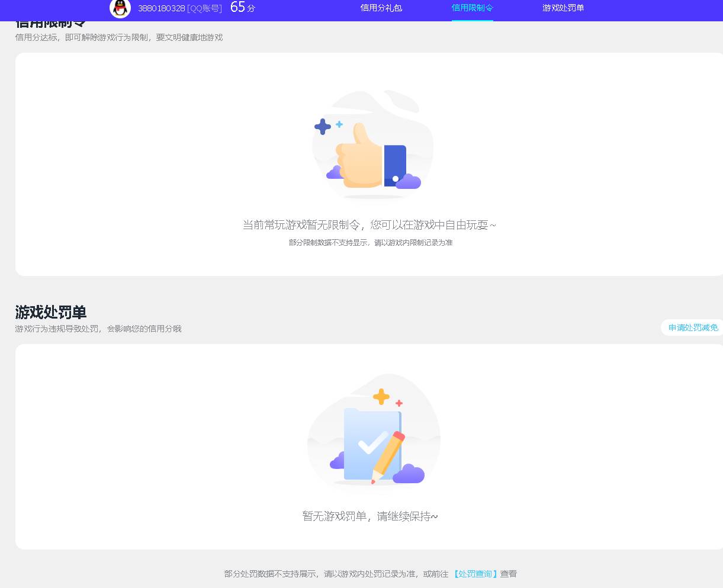723x588 pixels.
Task: Click the 信用限制令 section heading
Action: click(x=50, y=20)
